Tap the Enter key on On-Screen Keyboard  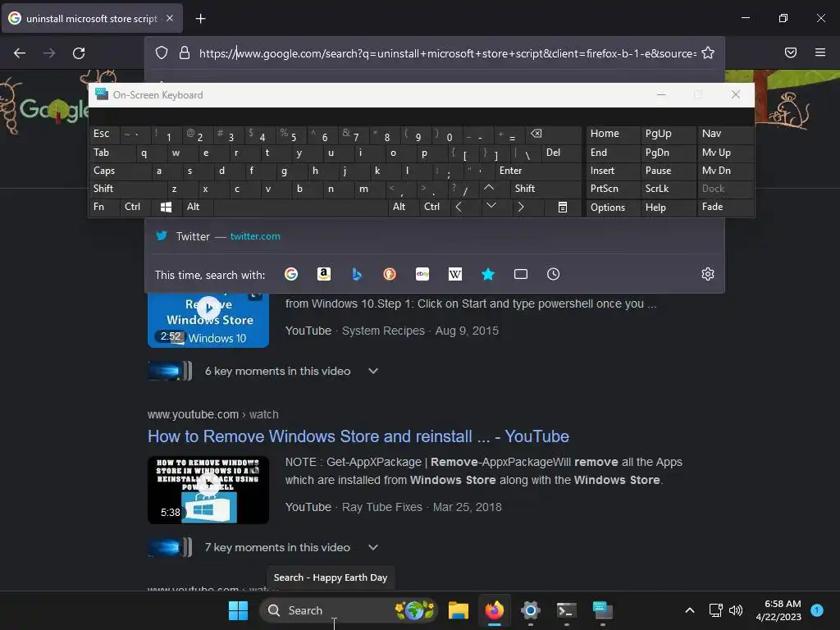pyautogui.click(x=537, y=171)
